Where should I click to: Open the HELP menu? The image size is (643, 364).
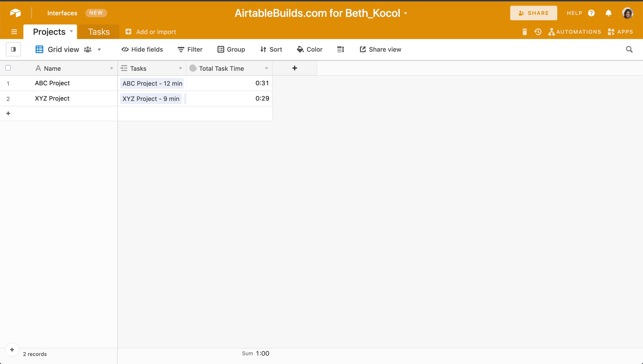point(574,13)
